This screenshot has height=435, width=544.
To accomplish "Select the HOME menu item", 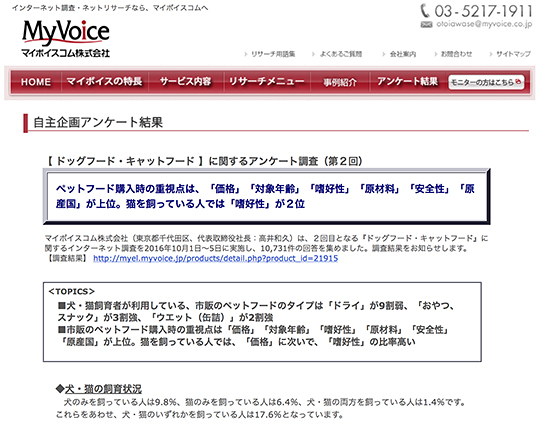I will click(36, 82).
